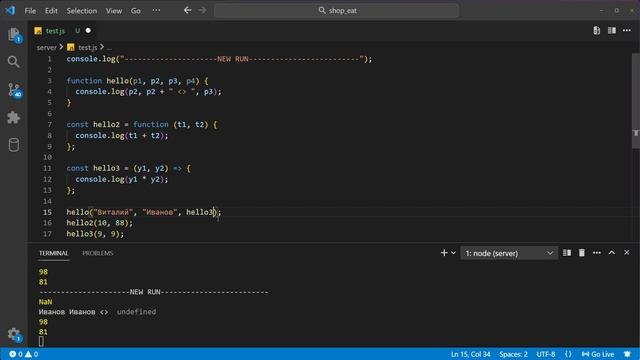Click undefined output in terminal
640x360 pixels.
[136, 312]
